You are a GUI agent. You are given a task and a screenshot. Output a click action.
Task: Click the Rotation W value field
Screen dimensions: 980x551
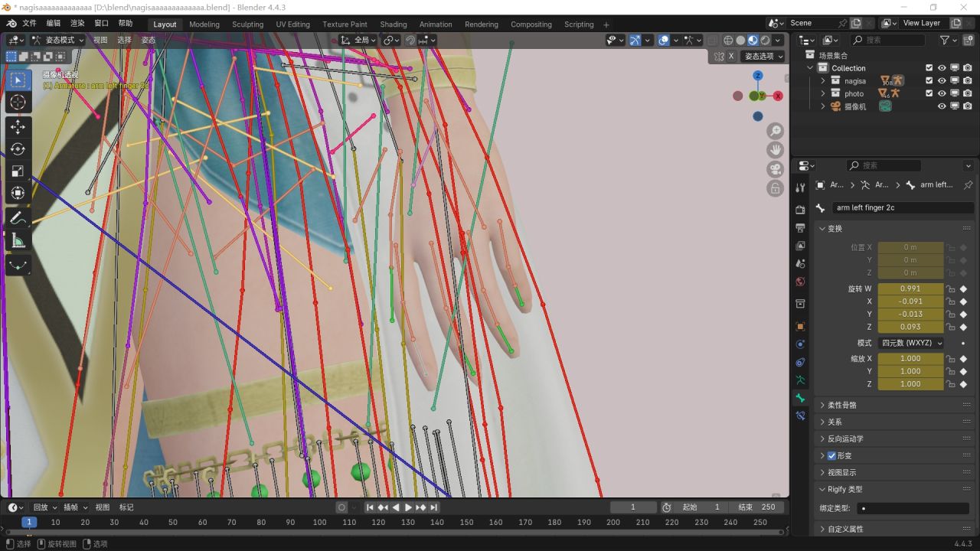pos(910,289)
